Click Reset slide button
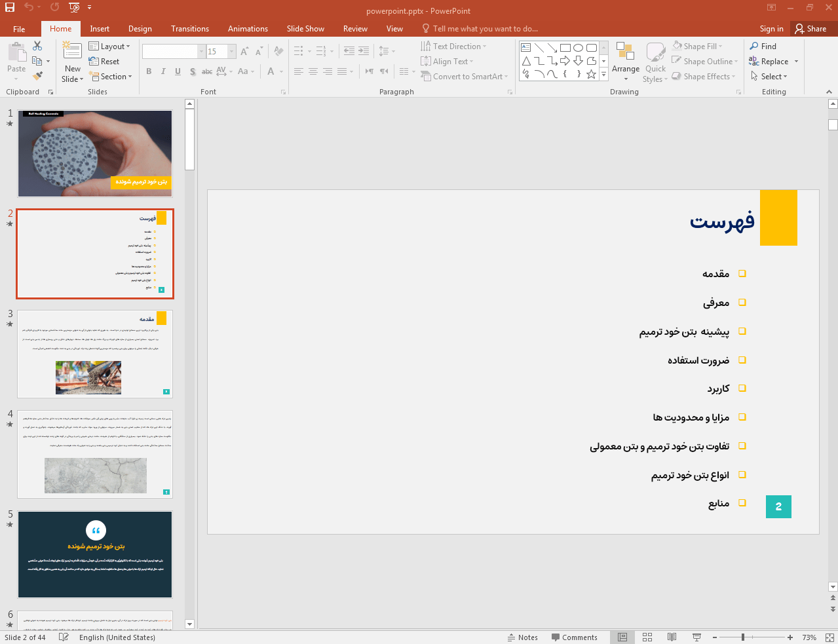 pyautogui.click(x=105, y=62)
